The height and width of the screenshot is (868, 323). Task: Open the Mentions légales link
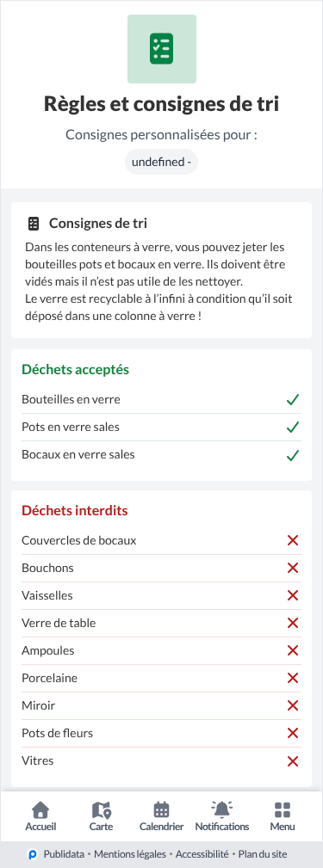(130, 855)
